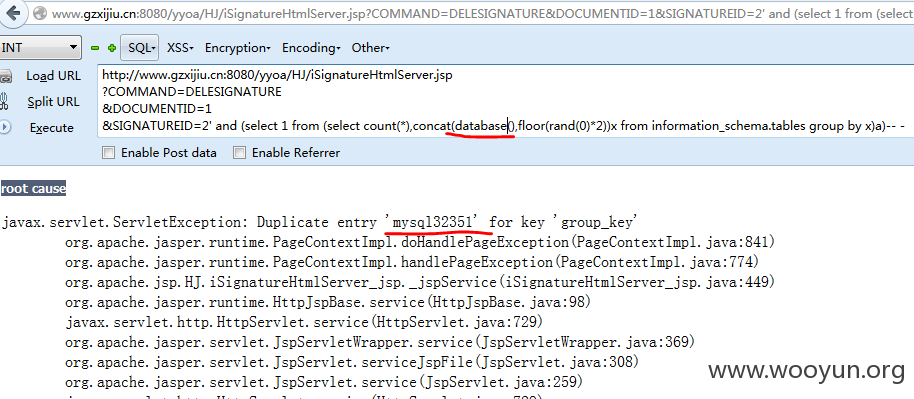
Task: Click the 'Duplicate entry' ServletException line
Action: (319, 222)
